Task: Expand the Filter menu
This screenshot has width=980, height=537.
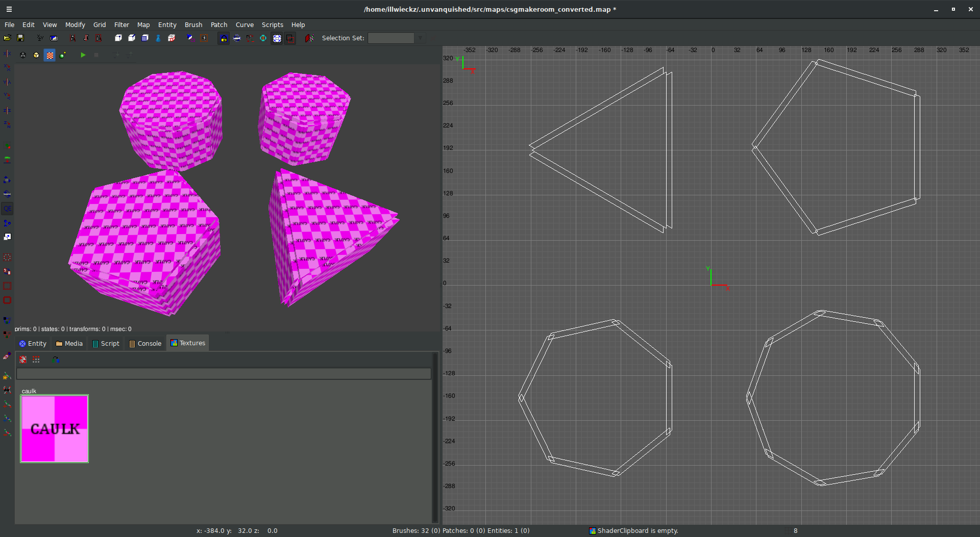Action: 121,24
